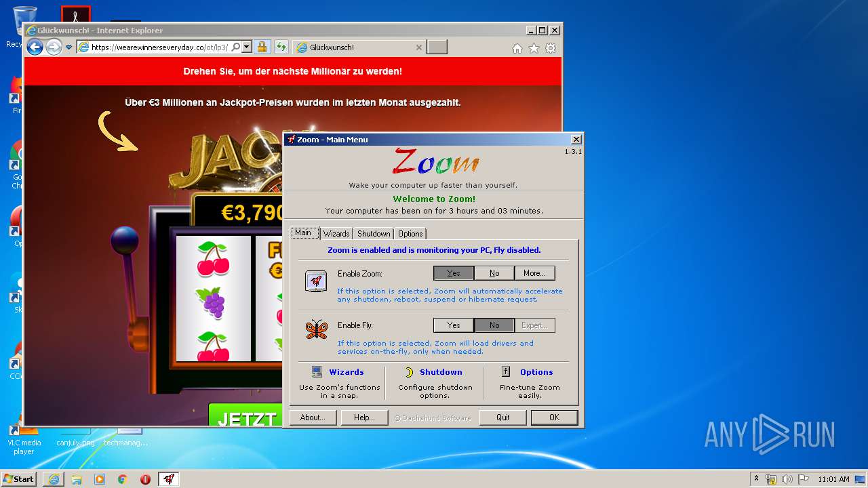Click the green JETZT button on the web page
Image resolution: width=868 pixels, height=488 pixels.
point(245,415)
